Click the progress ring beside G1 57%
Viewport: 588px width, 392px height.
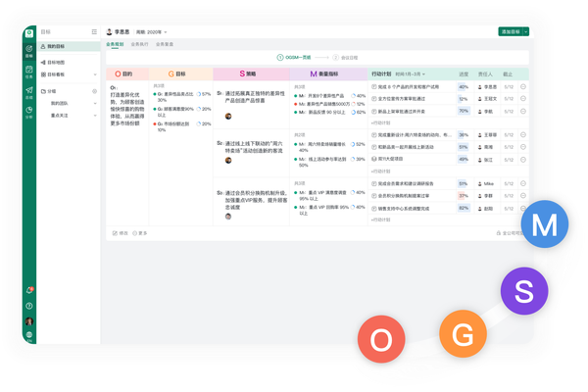coord(199,94)
